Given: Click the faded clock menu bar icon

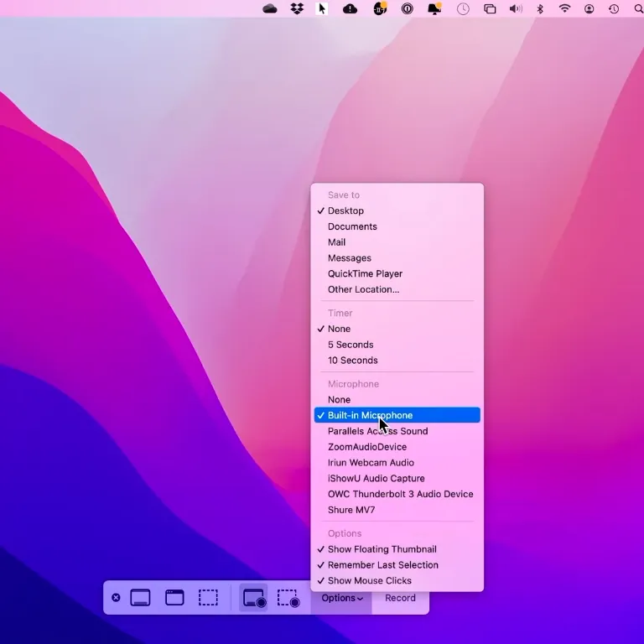Looking at the screenshot, I should [x=463, y=9].
